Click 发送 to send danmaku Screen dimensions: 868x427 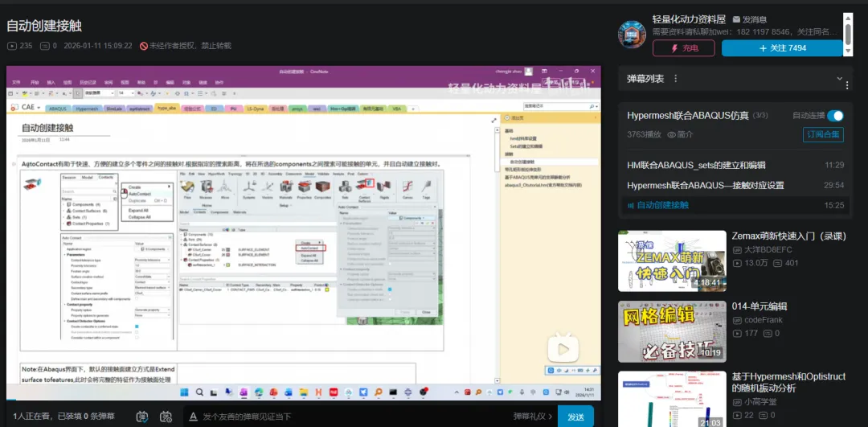pyautogui.click(x=575, y=417)
